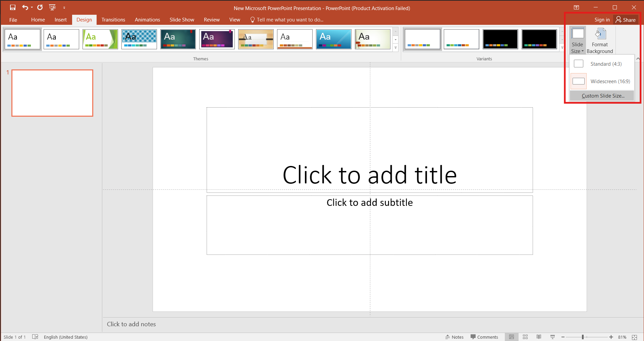The height and width of the screenshot is (341, 644).
Task: Click the 81% zoom level
Action: (x=622, y=337)
